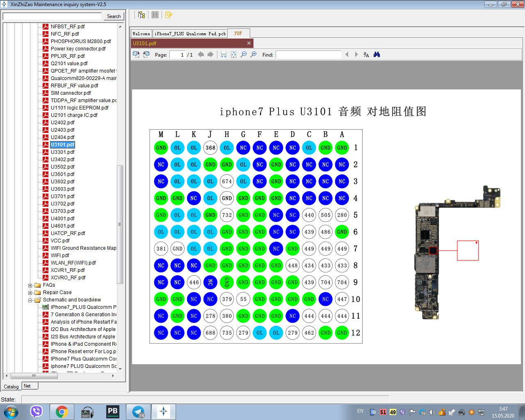Image resolution: width=525 pixels, height=420 pixels.
Task: Switch to Net tab
Action: [x=29, y=386]
